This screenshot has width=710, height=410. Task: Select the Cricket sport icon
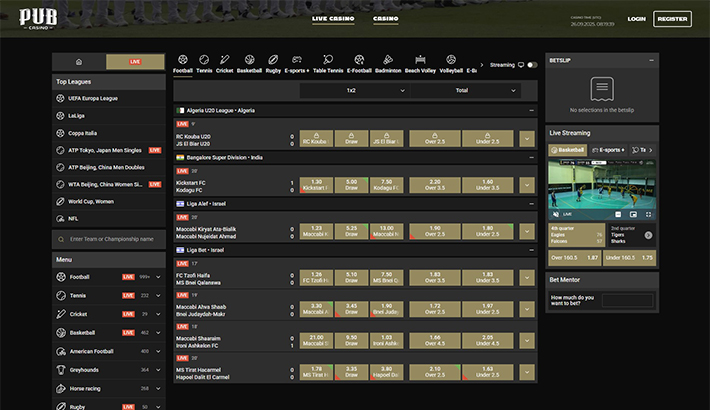point(224,64)
